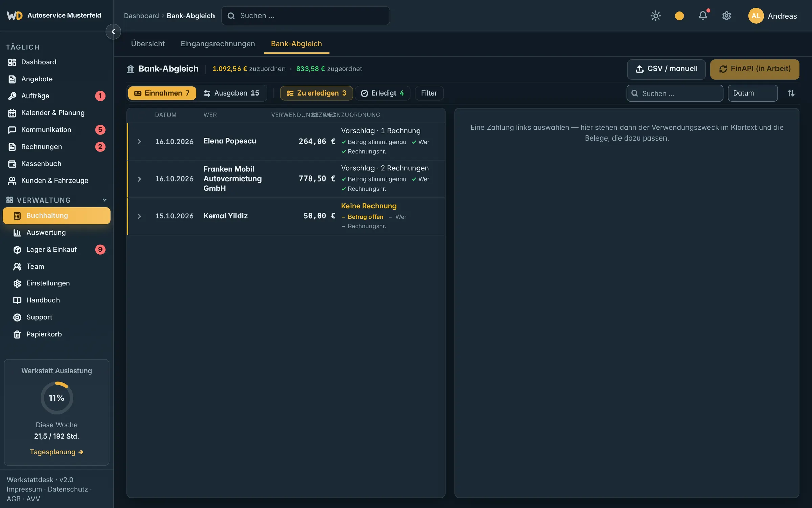Switch to the Übersicht tab

click(x=148, y=44)
